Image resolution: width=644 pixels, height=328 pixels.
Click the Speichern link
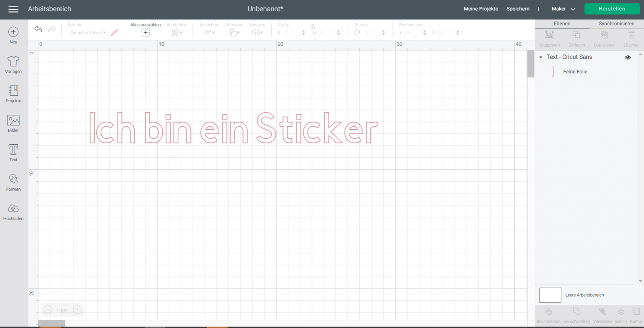[x=518, y=8]
